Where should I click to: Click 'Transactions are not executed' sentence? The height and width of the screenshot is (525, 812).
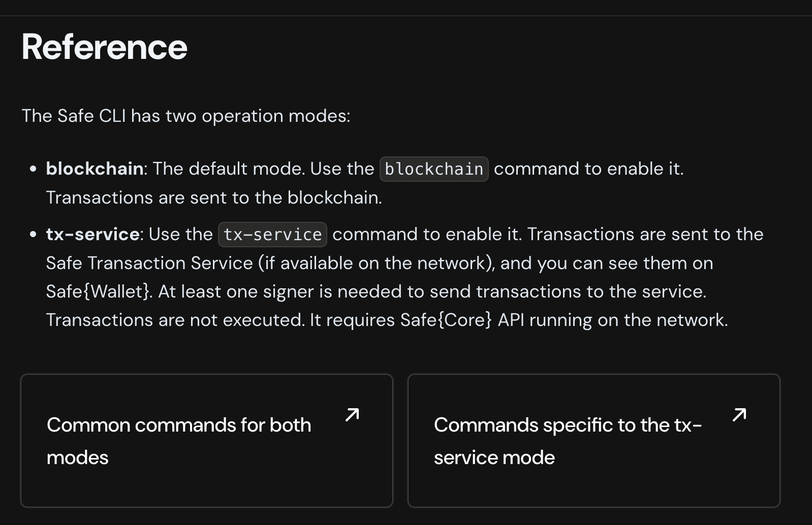[175, 320]
